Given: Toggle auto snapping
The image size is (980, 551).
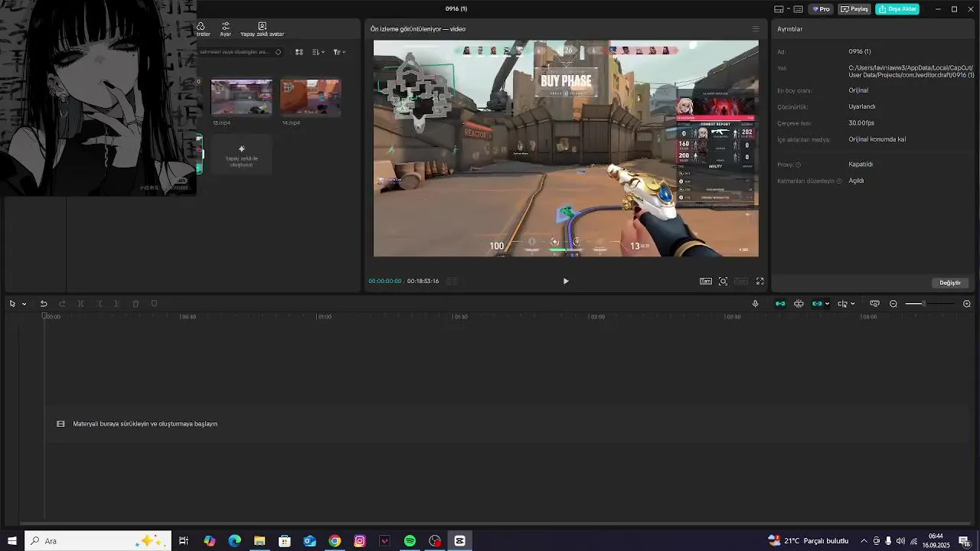Looking at the screenshot, I should 799,304.
